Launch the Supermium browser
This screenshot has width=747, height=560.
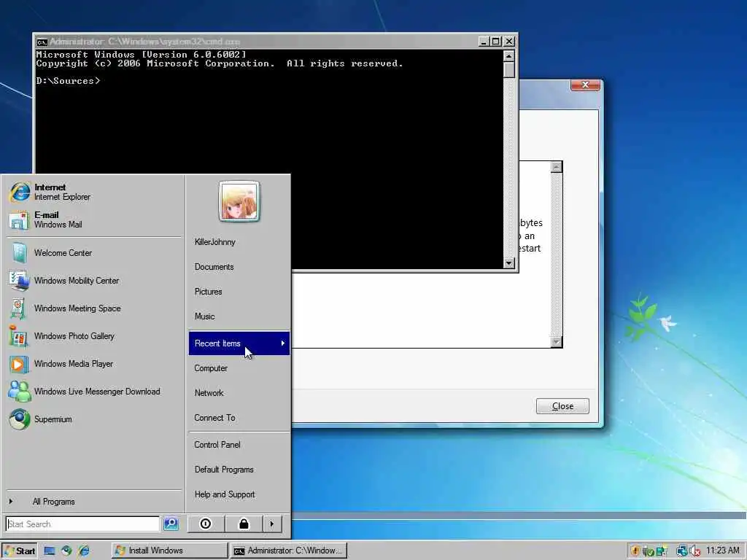pos(94,419)
